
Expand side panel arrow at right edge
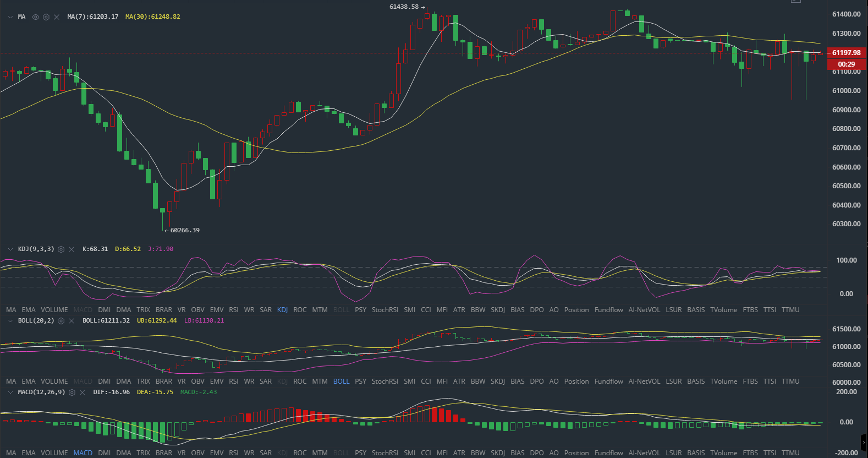[x=864, y=443]
